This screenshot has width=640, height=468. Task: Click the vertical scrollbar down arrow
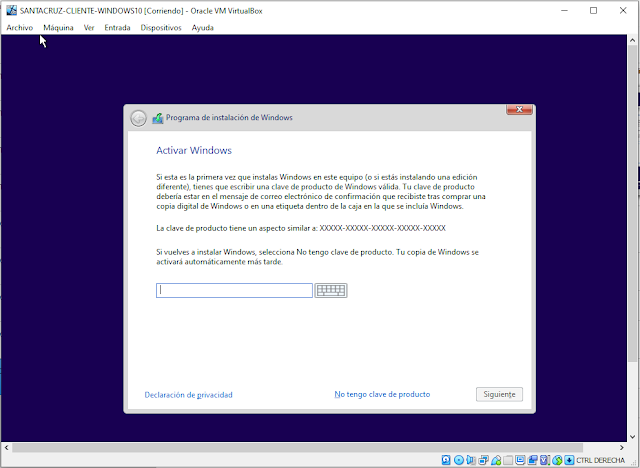632,437
